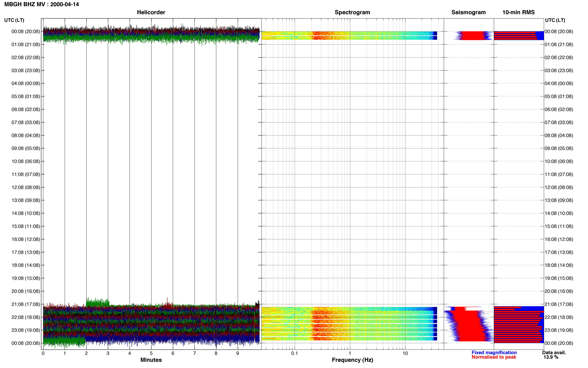The image size is (588, 368).
Task: Click '03:08 (23:08)' on the Helicorder time axis
Action: coord(26,71)
